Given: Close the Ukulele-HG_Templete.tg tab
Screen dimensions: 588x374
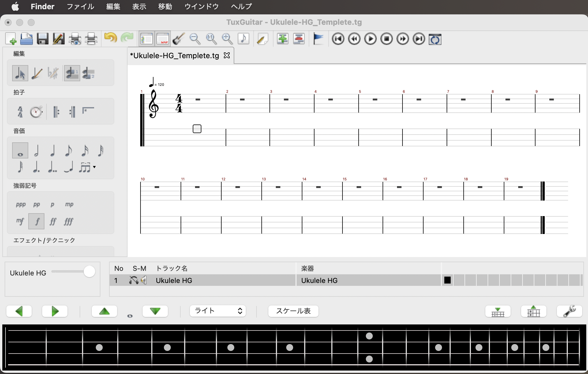Looking at the screenshot, I should coord(227,55).
